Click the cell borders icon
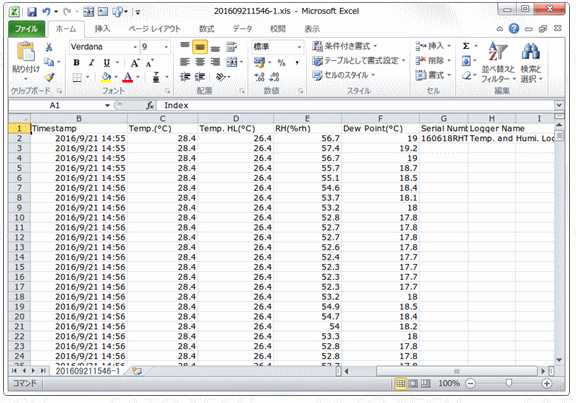The height and width of the screenshot is (403, 576). (77, 78)
